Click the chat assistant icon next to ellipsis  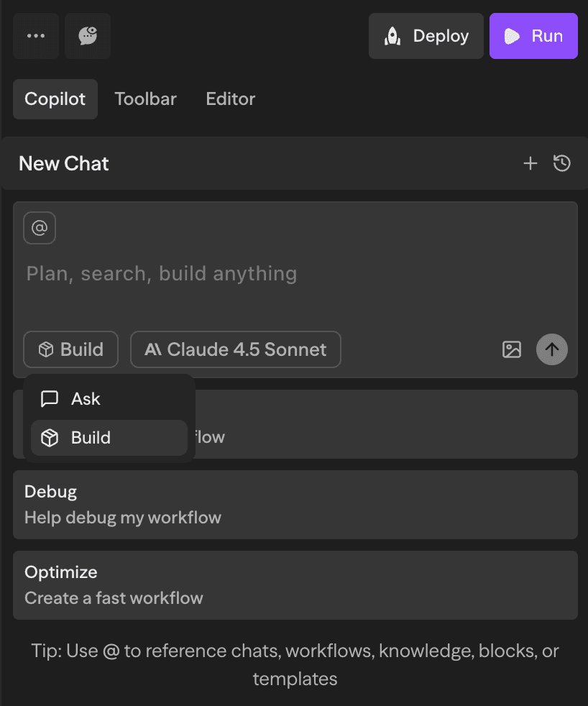[87, 35]
